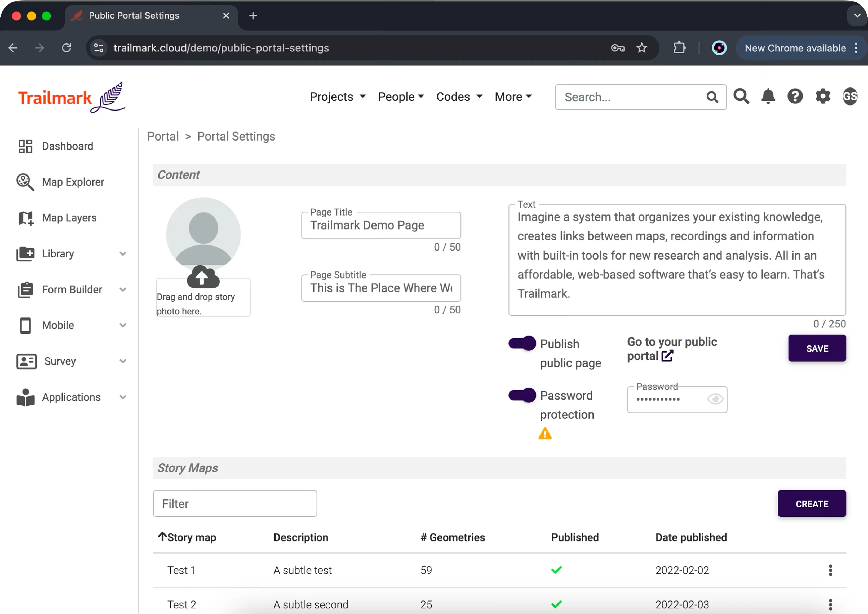Close the Public Portal Settings tab
The height and width of the screenshot is (614, 868).
tap(226, 16)
